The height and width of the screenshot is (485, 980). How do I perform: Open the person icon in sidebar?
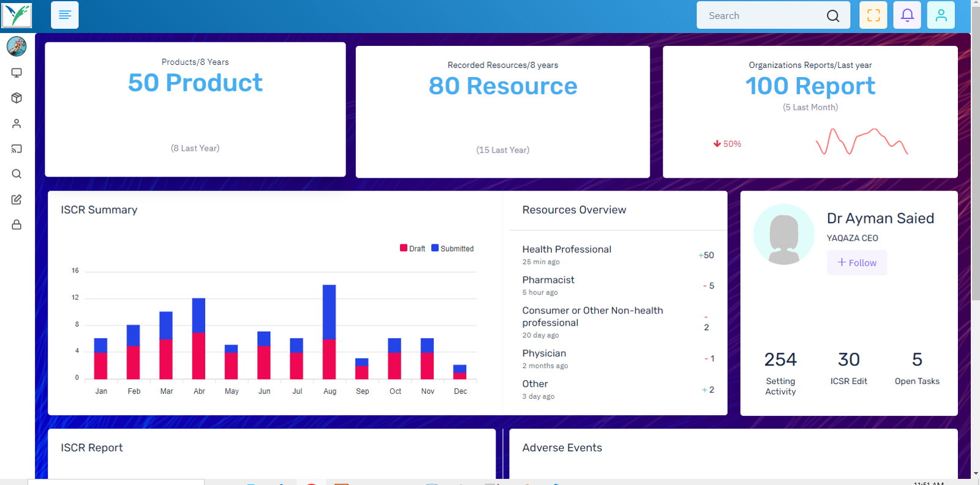[17, 124]
